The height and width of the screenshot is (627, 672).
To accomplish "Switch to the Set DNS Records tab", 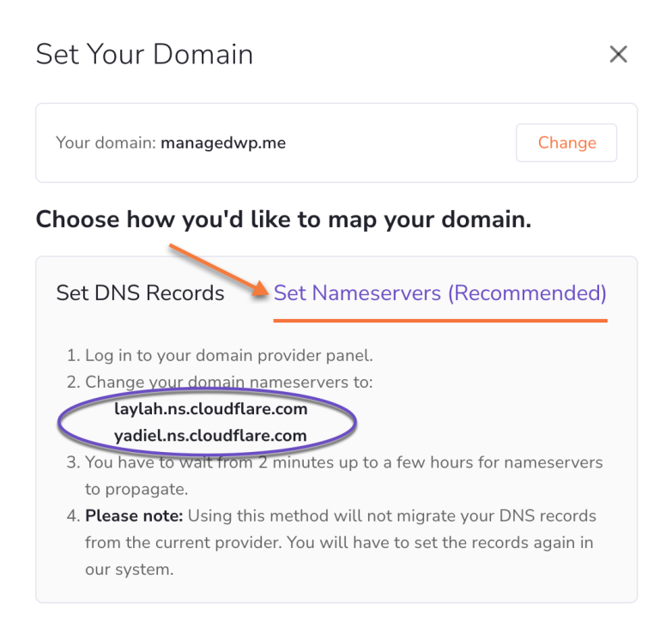I will click(x=140, y=293).
